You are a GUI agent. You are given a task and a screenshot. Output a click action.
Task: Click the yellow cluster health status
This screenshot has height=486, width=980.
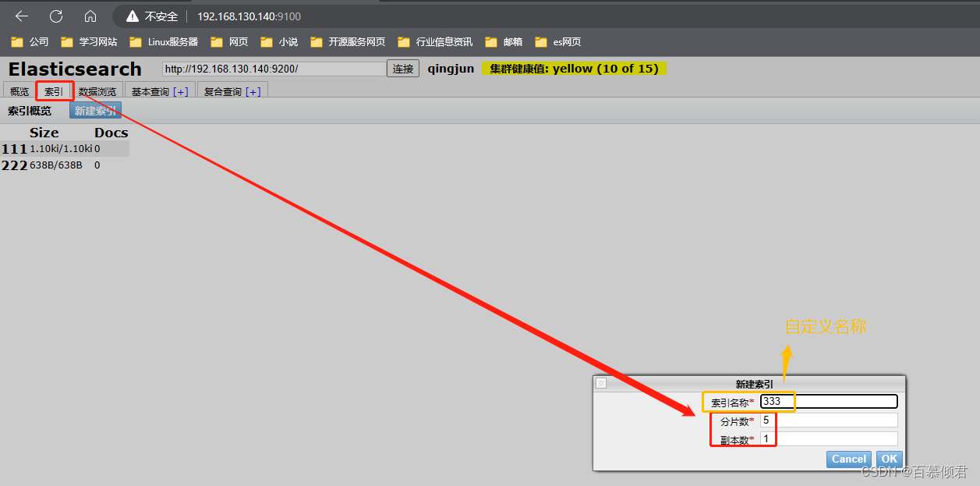(x=575, y=69)
